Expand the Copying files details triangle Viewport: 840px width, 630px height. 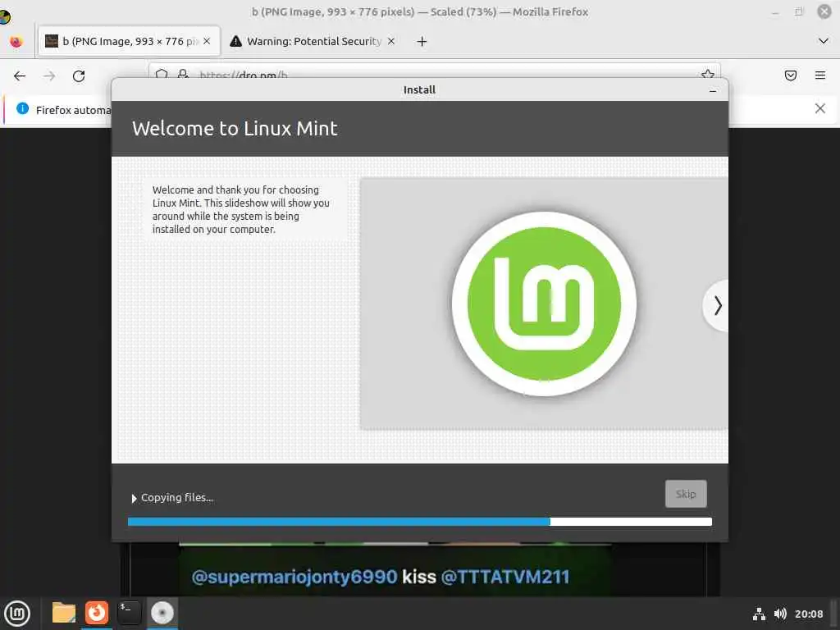(x=134, y=498)
